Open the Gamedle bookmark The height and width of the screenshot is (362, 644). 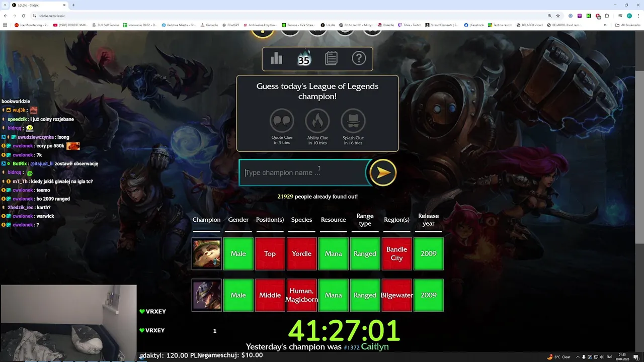coord(209,25)
